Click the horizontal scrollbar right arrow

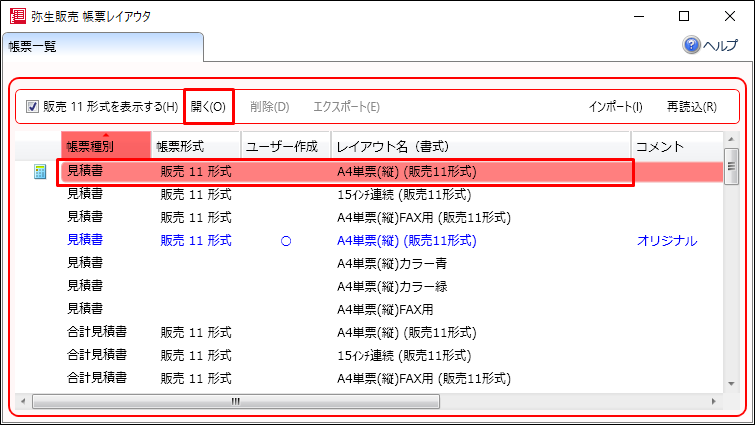(714, 401)
